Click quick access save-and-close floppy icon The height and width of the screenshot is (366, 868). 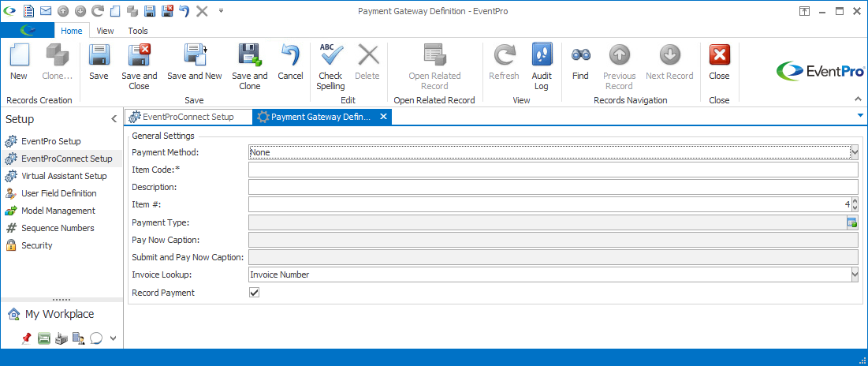167,10
